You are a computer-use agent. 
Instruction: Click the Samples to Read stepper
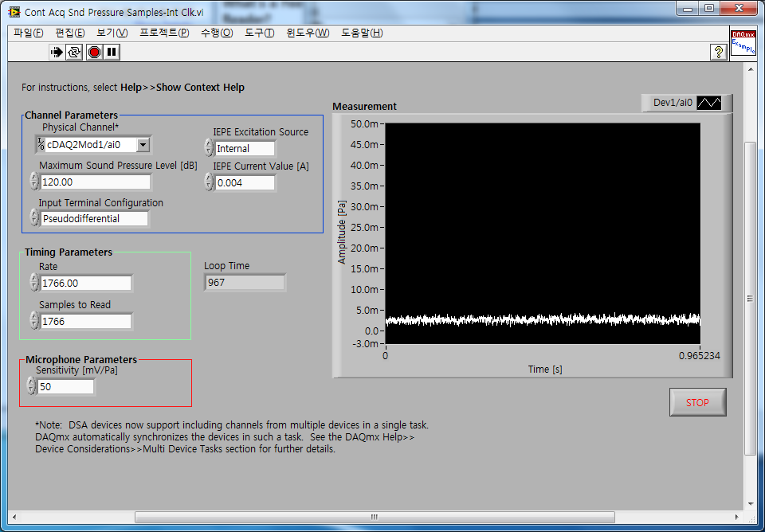34,320
